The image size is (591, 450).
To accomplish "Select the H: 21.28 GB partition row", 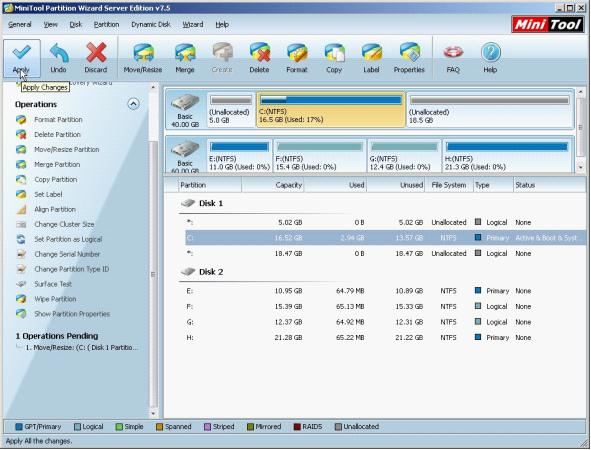I will 385,338.
